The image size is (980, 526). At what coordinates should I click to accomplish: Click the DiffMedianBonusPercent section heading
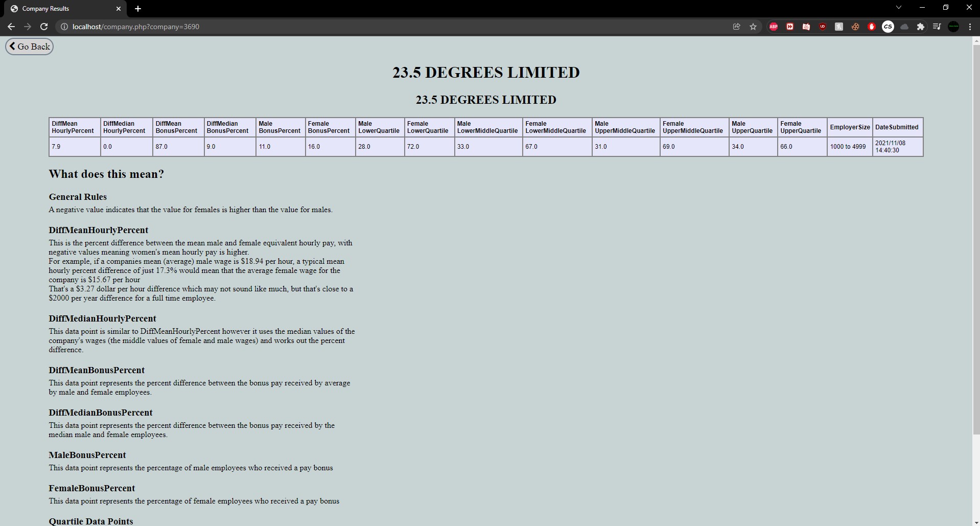pos(101,413)
